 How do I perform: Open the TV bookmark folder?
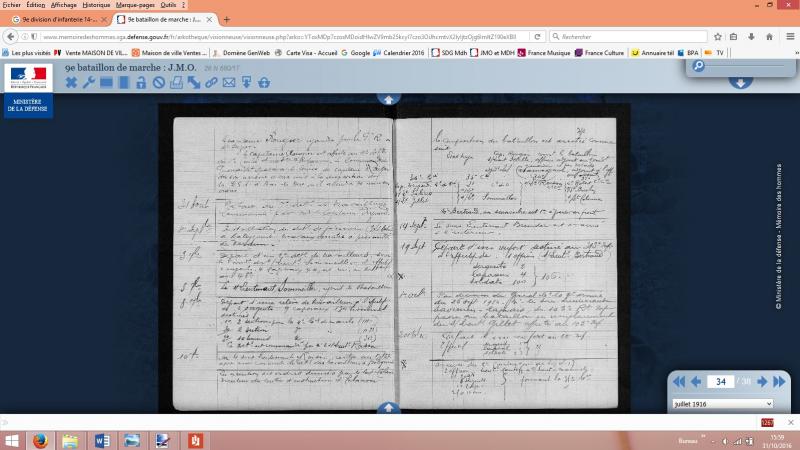(x=714, y=53)
